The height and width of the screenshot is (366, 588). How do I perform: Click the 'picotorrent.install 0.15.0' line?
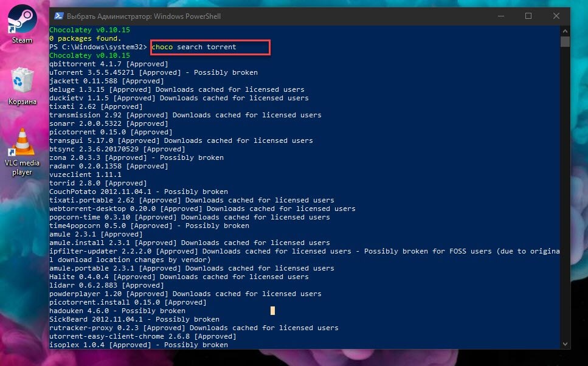[x=128, y=302]
